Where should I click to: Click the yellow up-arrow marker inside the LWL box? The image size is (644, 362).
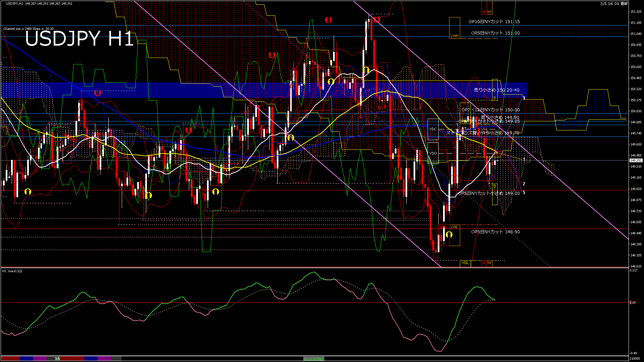tap(449, 235)
